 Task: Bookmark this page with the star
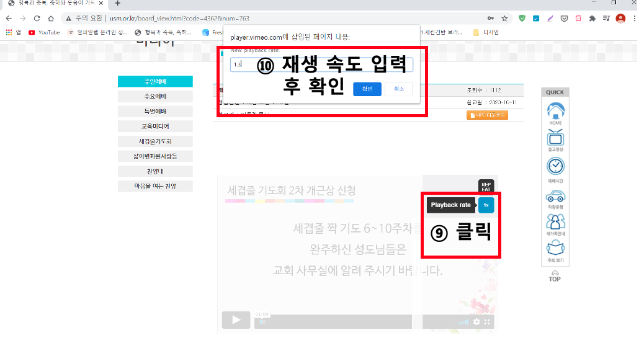(x=505, y=19)
